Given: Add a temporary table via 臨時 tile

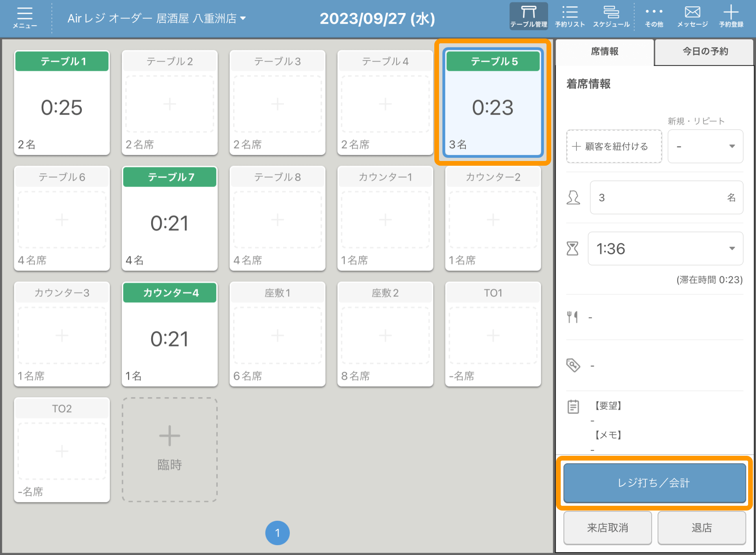Looking at the screenshot, I should pos(170,450).
